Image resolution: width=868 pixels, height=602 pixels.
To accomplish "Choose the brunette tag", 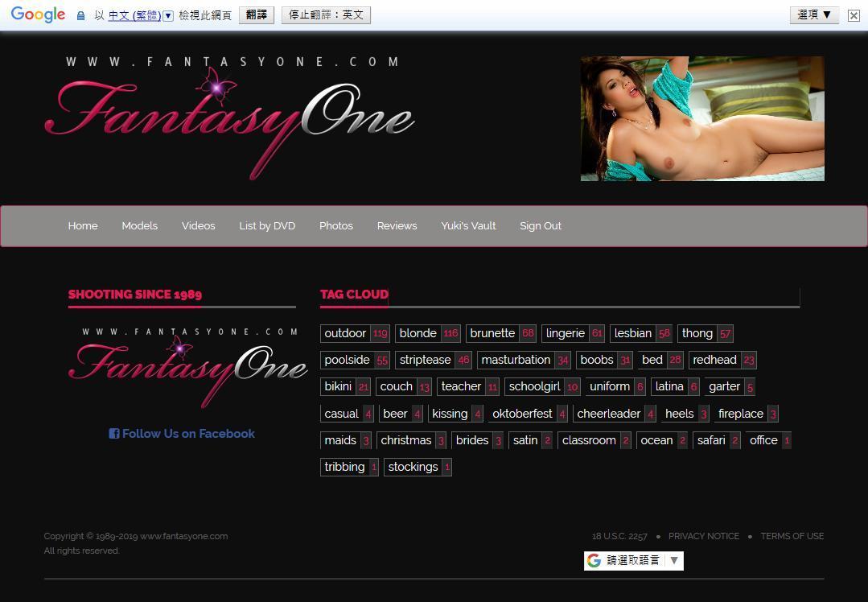I will pyautogui.click(x=501, y=333).
